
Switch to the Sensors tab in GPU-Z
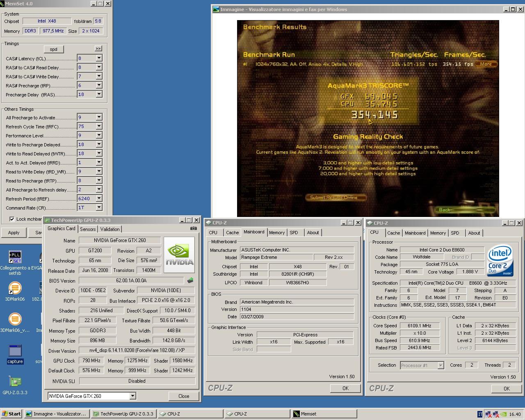[88, 229]
